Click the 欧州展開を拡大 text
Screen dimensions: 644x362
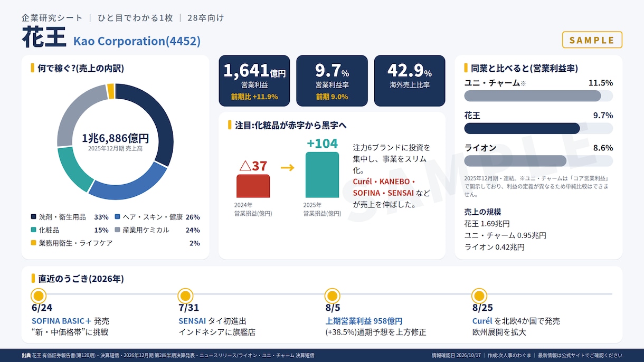coord(499,332)
